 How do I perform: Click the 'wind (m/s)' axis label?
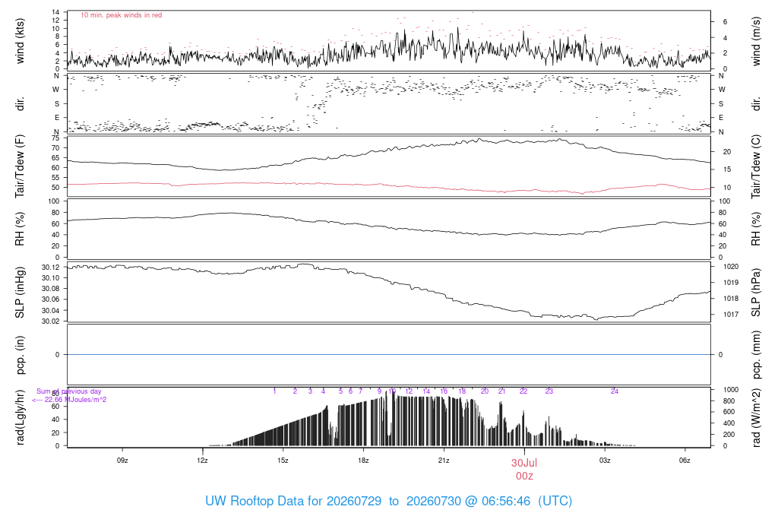click(756, 41)
